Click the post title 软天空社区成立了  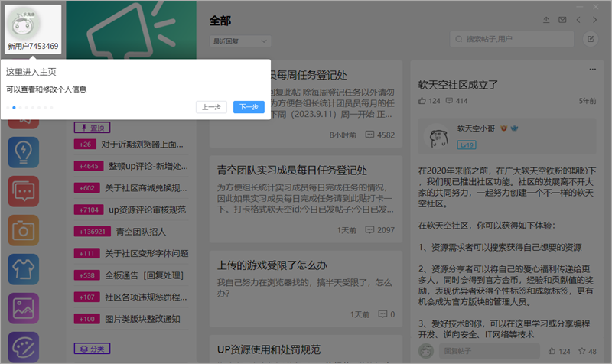tap(457, 85)
